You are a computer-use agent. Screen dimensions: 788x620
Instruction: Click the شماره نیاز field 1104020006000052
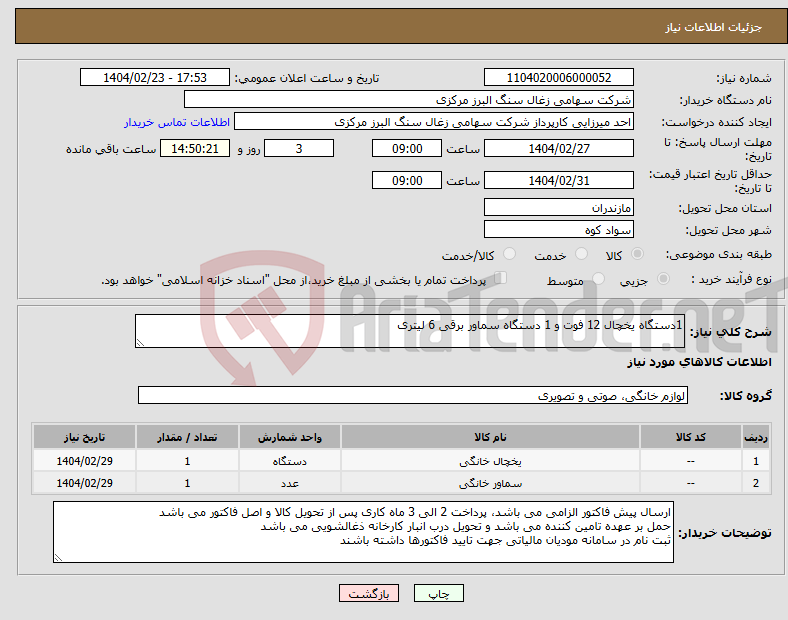click(x=558, y=77)
